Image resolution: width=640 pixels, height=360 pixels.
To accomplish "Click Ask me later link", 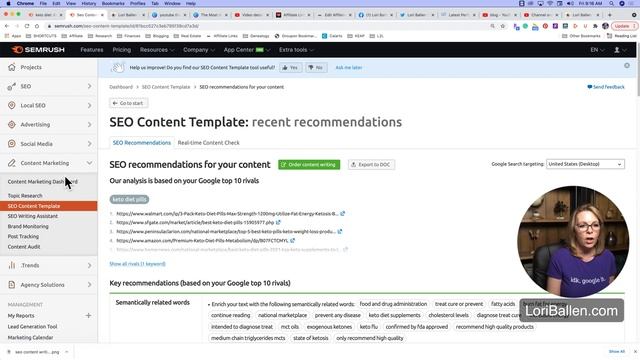I will pyautogui.click(x=349, y=67).
